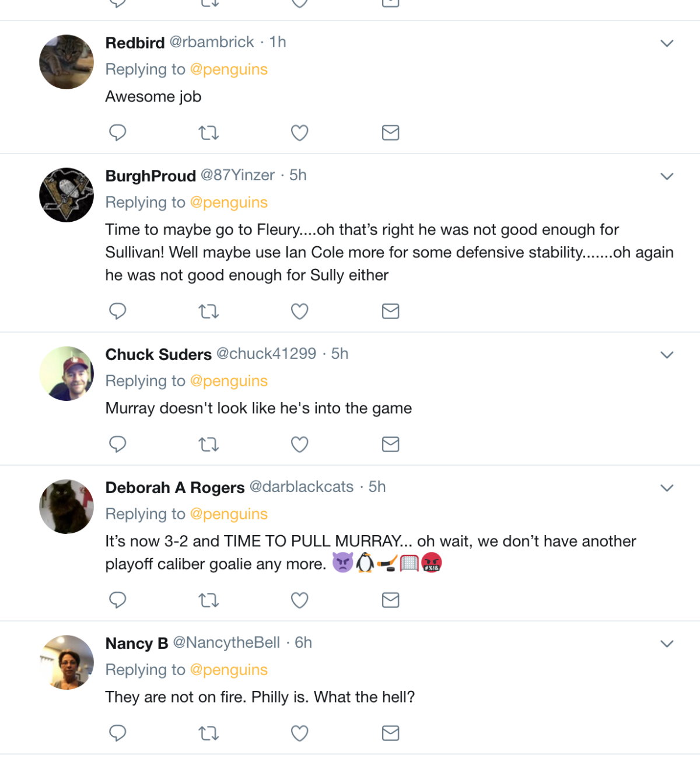The width and height of the screenshot is (700, 758).
Task: Send BurghProud's tweet via direct message
Action: point(390,311)
